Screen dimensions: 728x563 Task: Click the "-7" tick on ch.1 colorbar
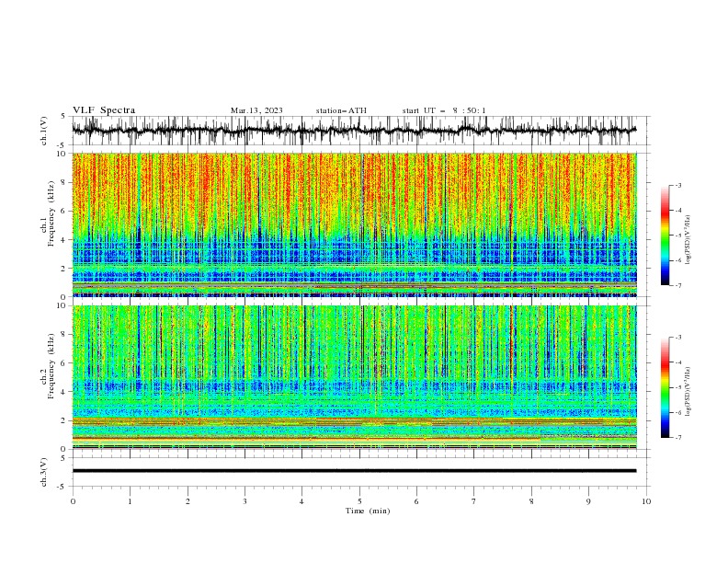click(677, 285)
